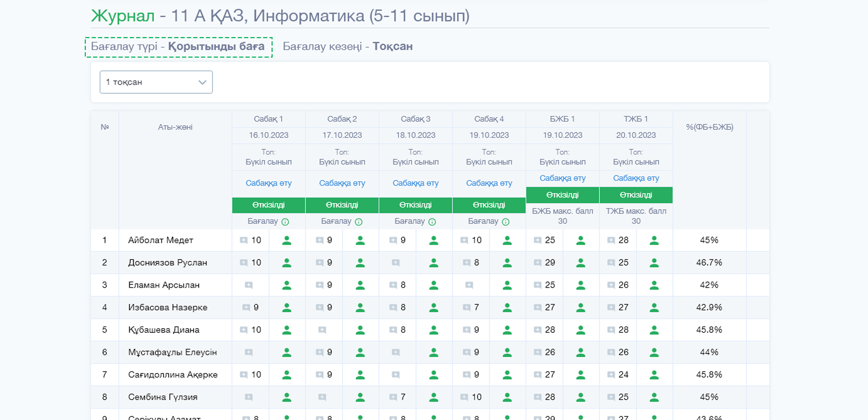Viewport: 868px width, 420px height.
Task: Click the Аты-жөні column header
Action: [x=175, y=127]
